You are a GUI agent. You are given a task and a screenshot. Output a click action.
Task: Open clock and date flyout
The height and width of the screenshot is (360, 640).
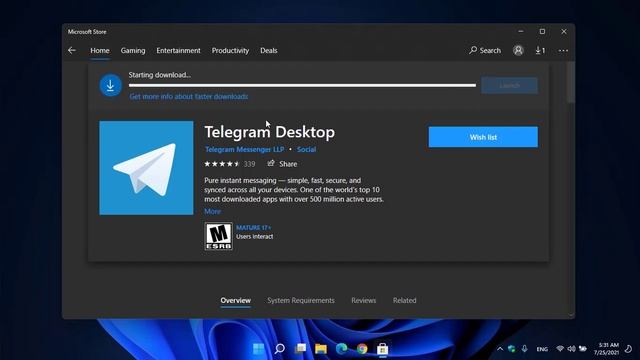(x=606, y=349)
